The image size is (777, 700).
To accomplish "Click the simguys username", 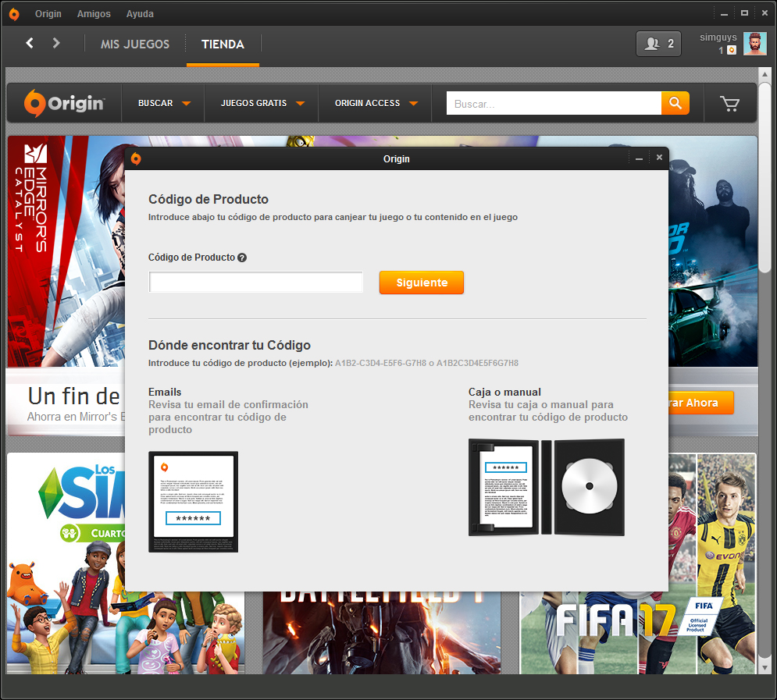I will (718, 37).
